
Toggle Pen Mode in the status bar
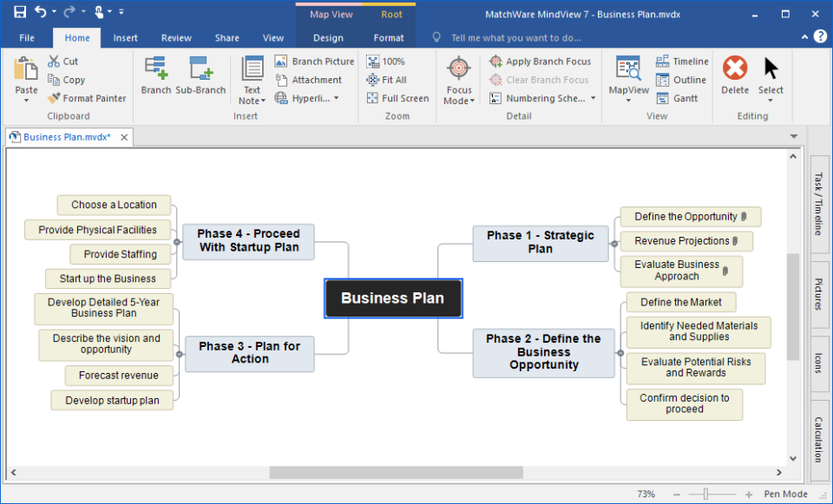[x=784, y=494]
